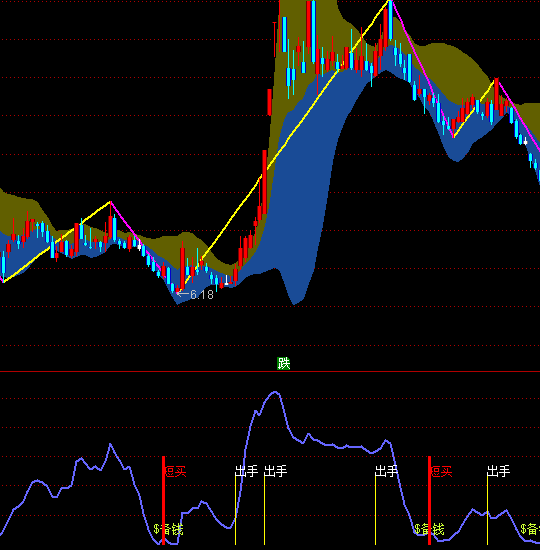Click the green 跌 badge icon
The image size is (540, 550).
(284, 363)
